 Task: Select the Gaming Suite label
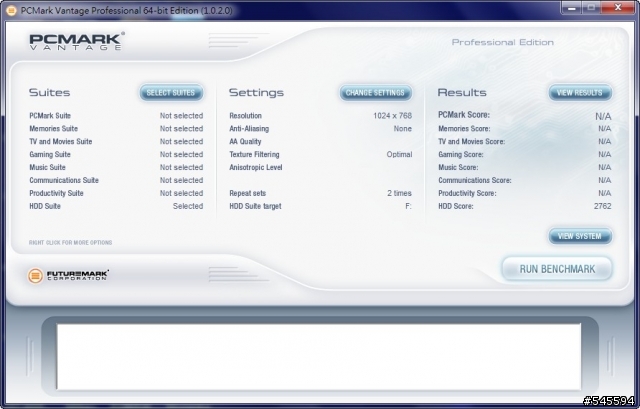(50, 154)
